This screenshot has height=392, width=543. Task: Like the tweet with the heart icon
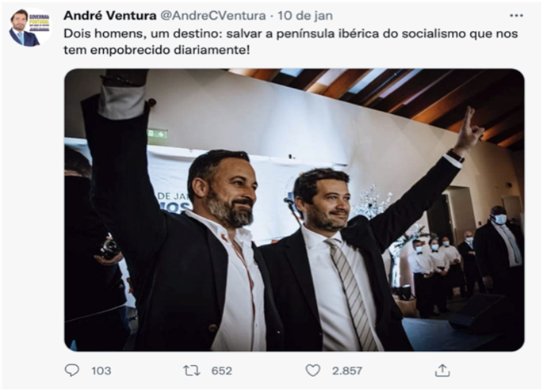point(313,370)
